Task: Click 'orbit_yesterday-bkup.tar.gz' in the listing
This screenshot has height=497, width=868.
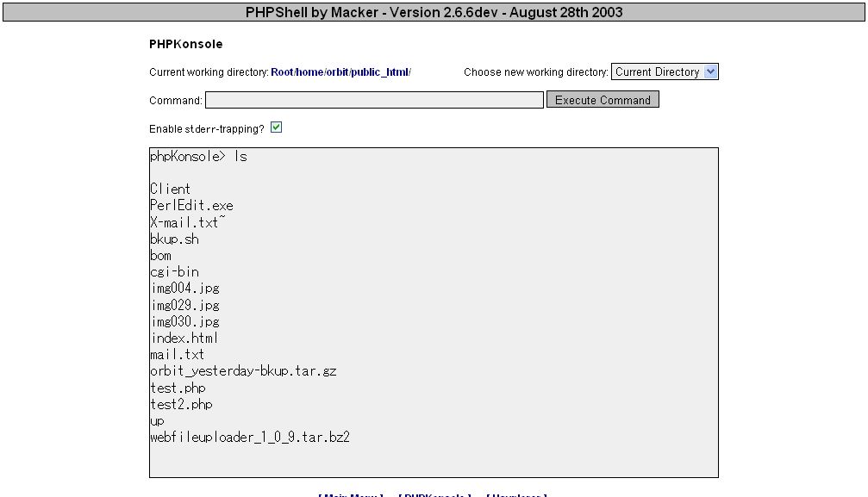Action: pos(243,371)
